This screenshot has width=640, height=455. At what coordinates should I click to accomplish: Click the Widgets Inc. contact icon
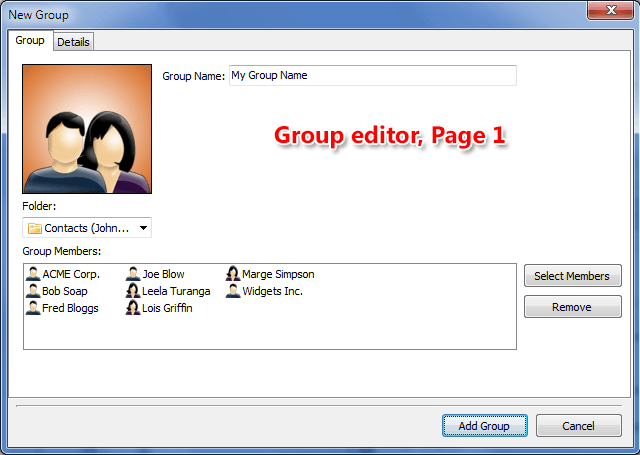[233, 291]
